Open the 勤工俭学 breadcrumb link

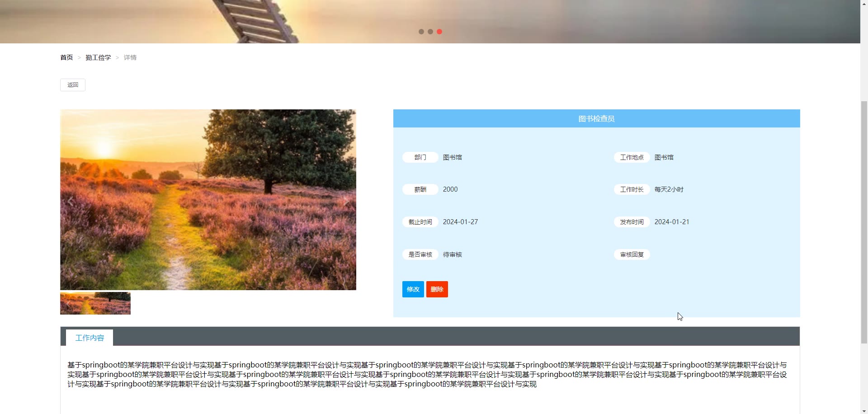pyautogui.click(x=98, y=57)
